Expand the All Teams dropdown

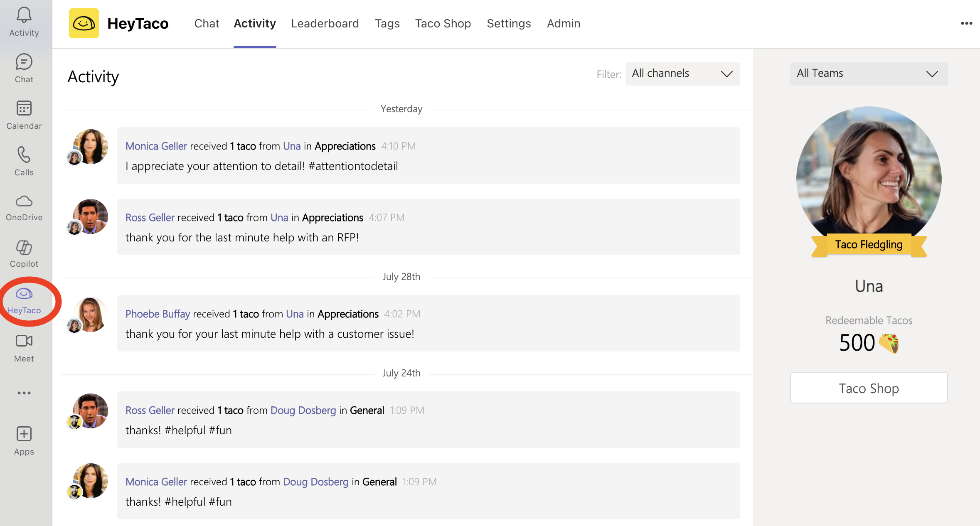tap(869, 74)
